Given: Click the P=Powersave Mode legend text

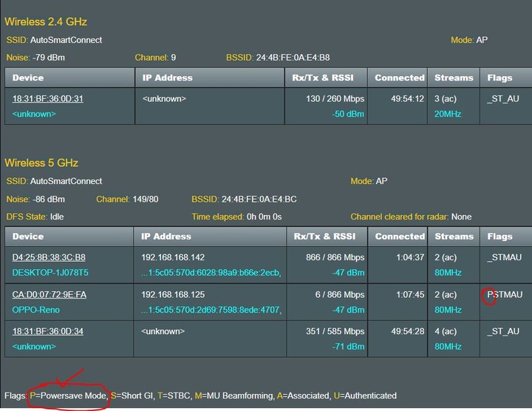Looking at the screenshot, I should (69, 395).
